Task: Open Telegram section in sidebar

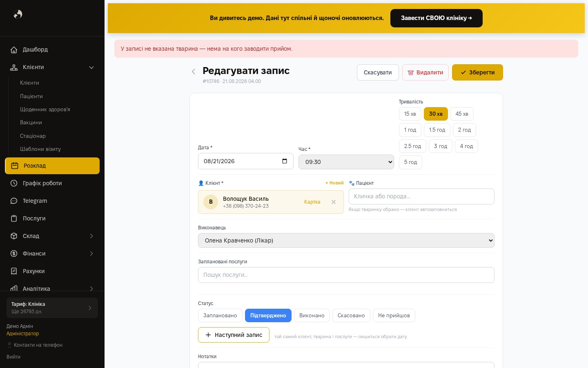Action: click(x=52, y=201)
